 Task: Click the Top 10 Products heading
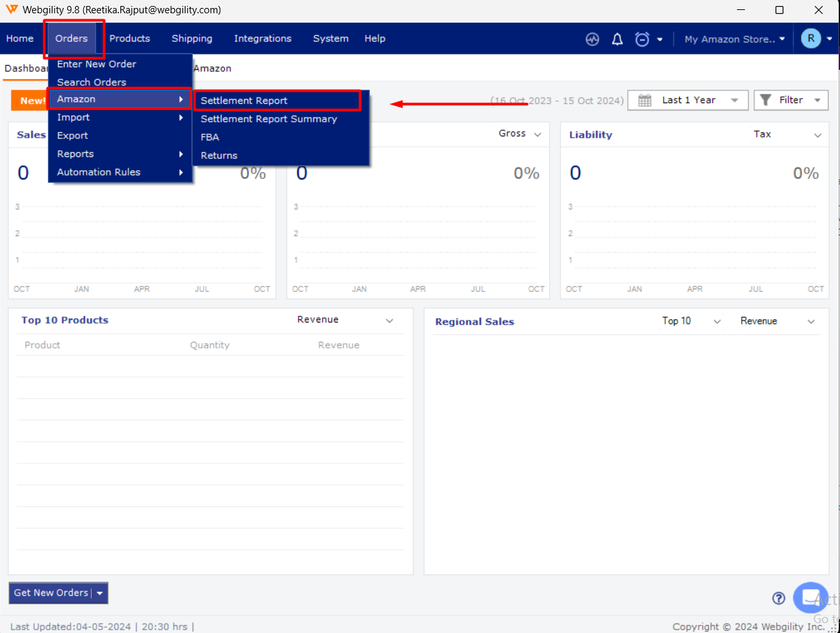pos(65,320)
